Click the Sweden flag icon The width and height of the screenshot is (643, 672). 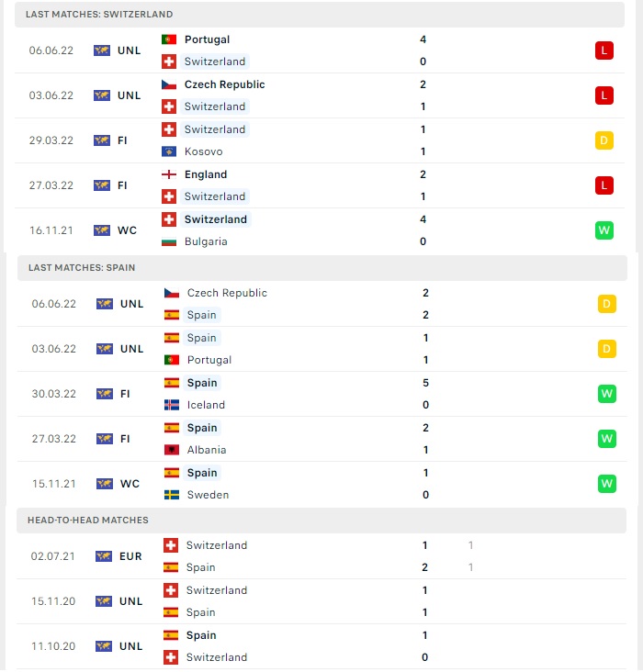[x=172, y=495]
